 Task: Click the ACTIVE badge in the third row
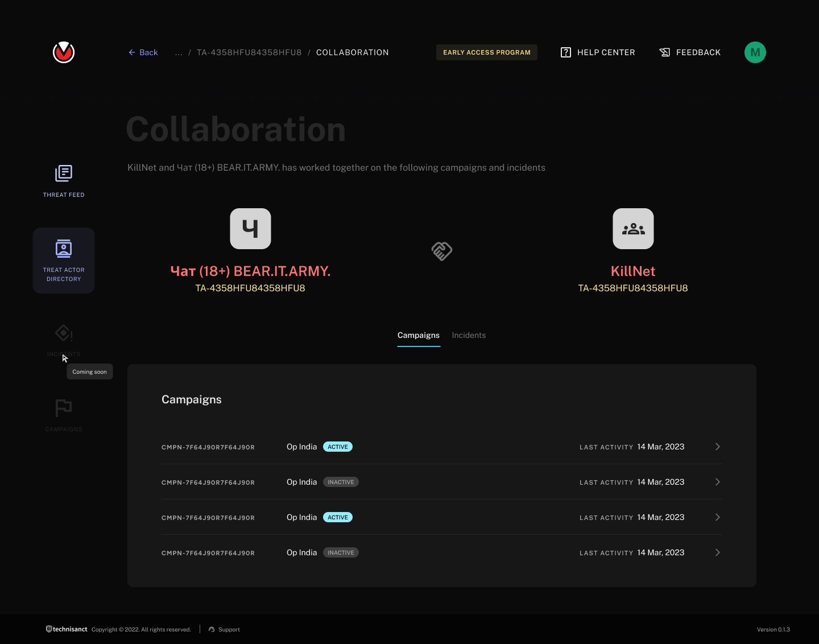click(x=338, y=517)
